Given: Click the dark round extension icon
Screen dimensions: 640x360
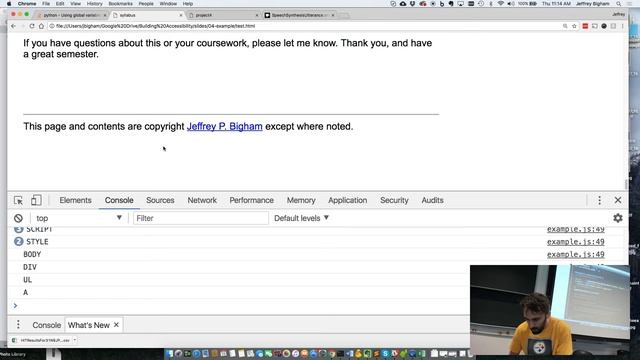Looking at the screenshot, I should (604, 26).
